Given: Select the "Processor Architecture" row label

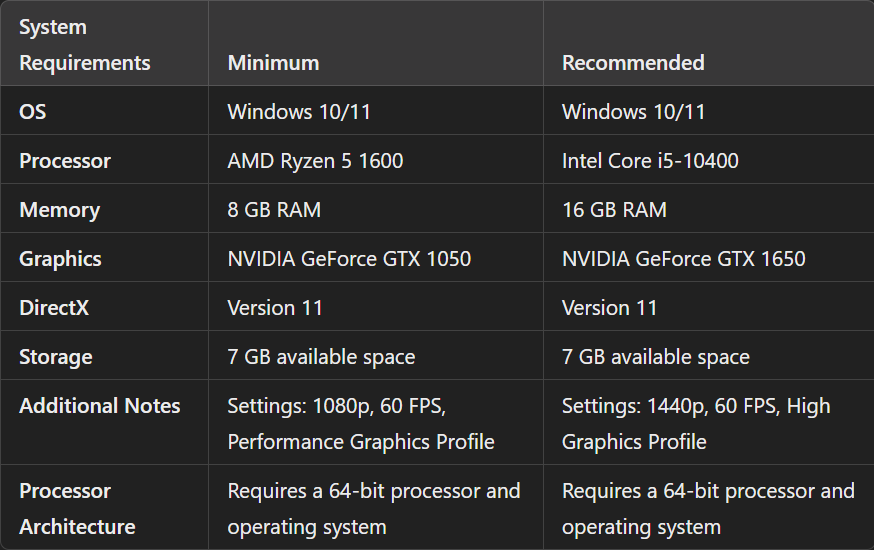Looking at the screenshot, I should 77,508.
